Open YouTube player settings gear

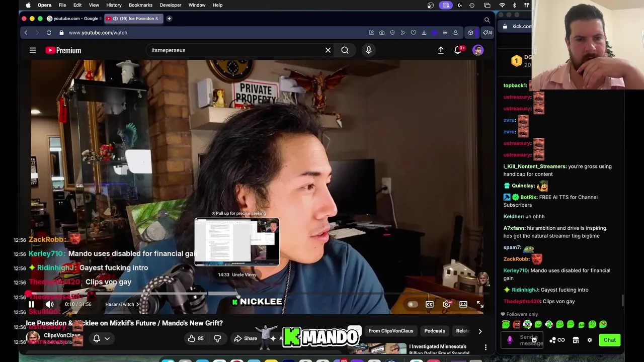point(446,304)
